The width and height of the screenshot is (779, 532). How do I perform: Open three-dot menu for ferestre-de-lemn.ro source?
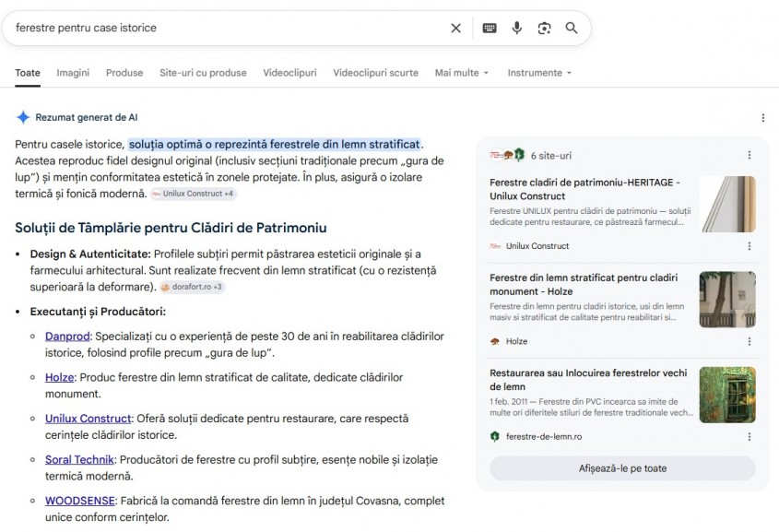[x=749, y=437]
